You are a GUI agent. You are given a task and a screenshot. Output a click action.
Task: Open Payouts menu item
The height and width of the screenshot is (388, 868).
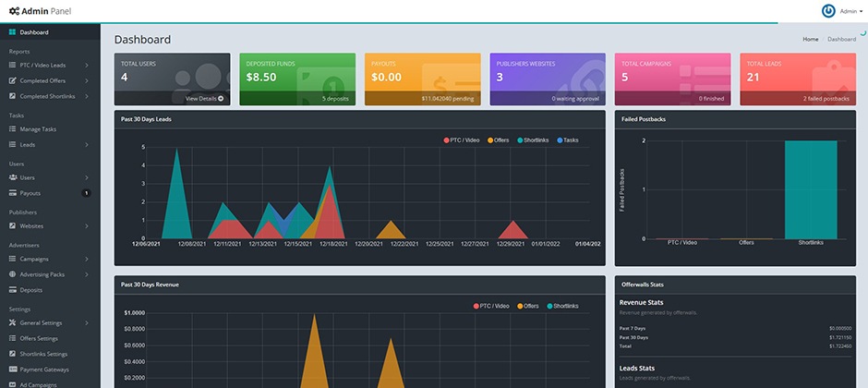(50, 193)
